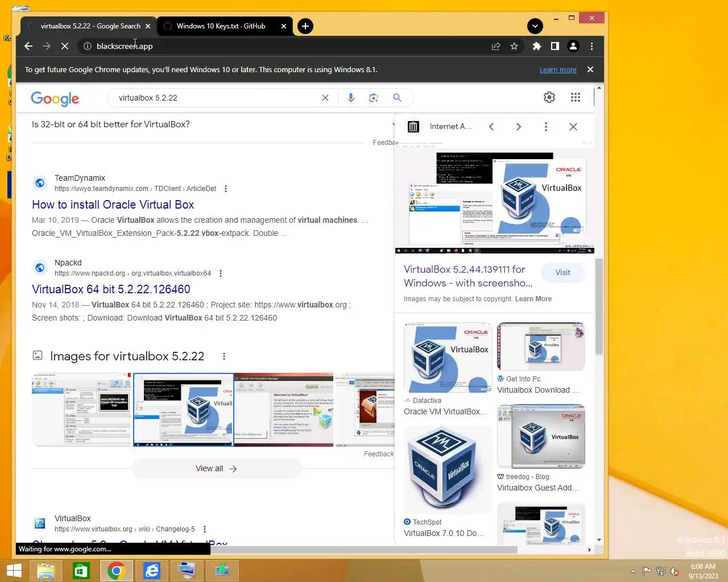
Task: Open File Explorer from taskbar
Action: [46, 571]
